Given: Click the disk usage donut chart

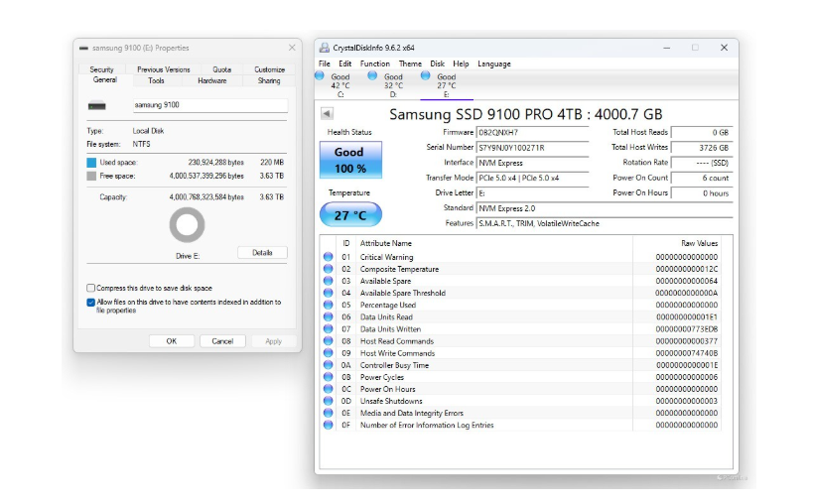Looking at the screenshot, I should coord(187,225).
